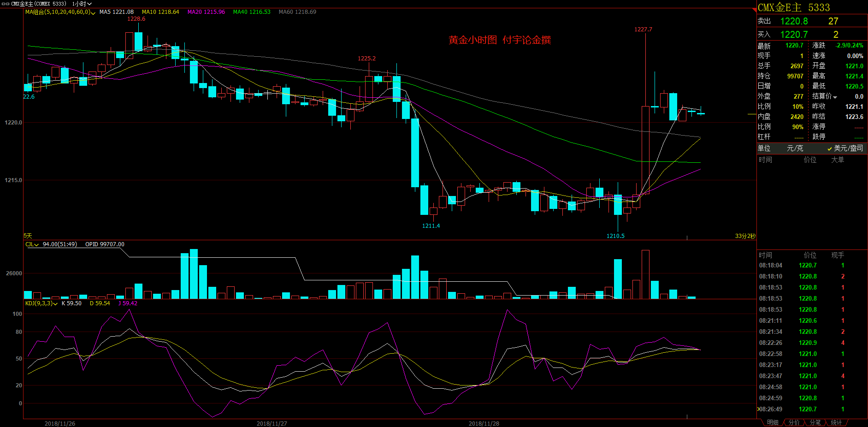Image resolution: width=868 pixels, height=427 pixels.
Task: Click the MA20 1215.96 value label
Action: [x=206, y=12]
